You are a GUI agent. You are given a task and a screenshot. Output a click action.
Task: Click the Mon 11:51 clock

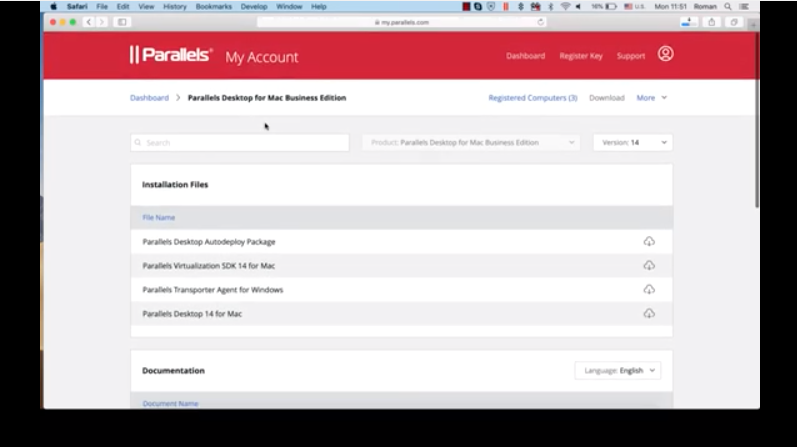tap(670, 7)
